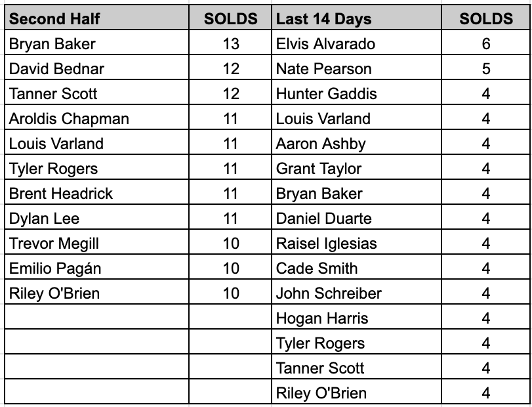
Task: Select the Dylan Lee cell
Action: click(x=96, y=217)
